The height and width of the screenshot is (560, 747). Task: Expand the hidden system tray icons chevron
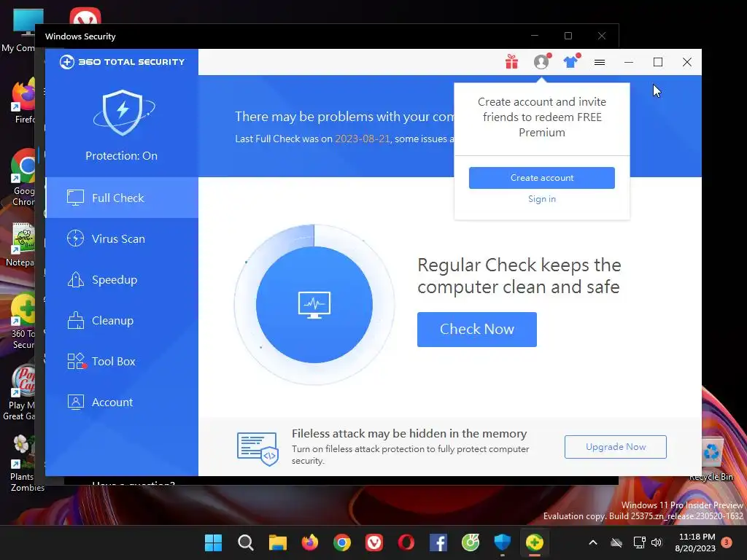tap(593, 542)
